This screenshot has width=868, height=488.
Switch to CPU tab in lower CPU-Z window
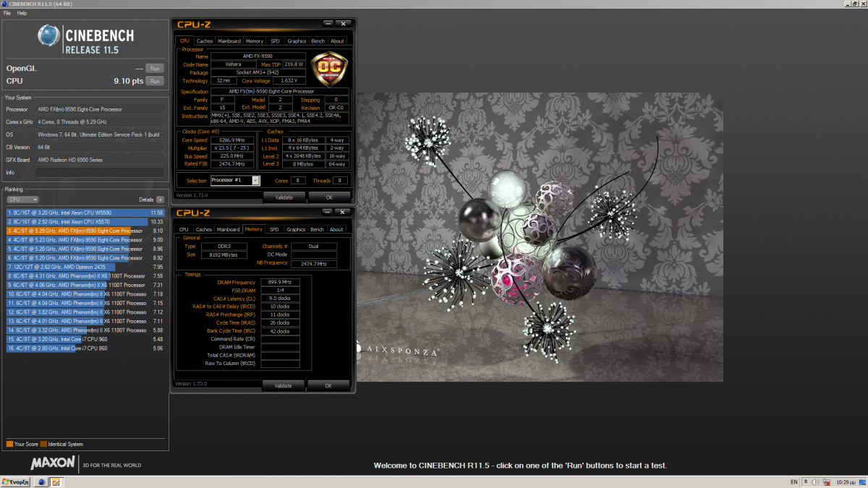(184, 229)
